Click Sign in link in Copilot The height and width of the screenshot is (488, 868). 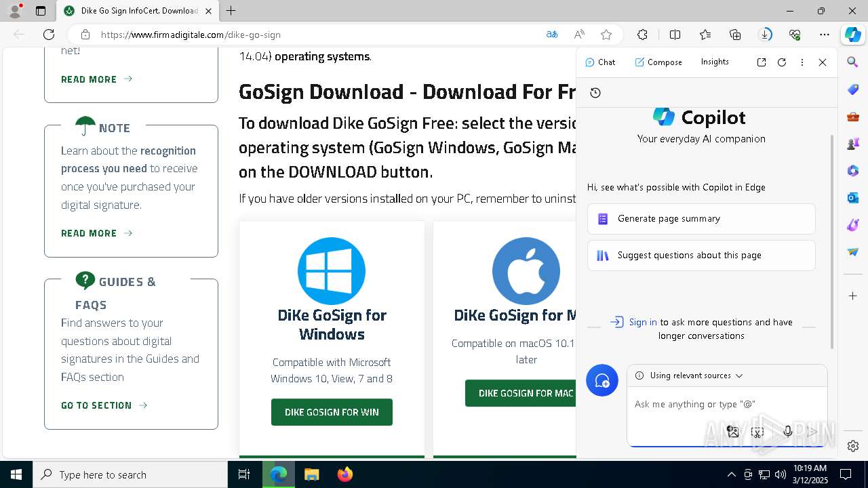click(643, 322)
